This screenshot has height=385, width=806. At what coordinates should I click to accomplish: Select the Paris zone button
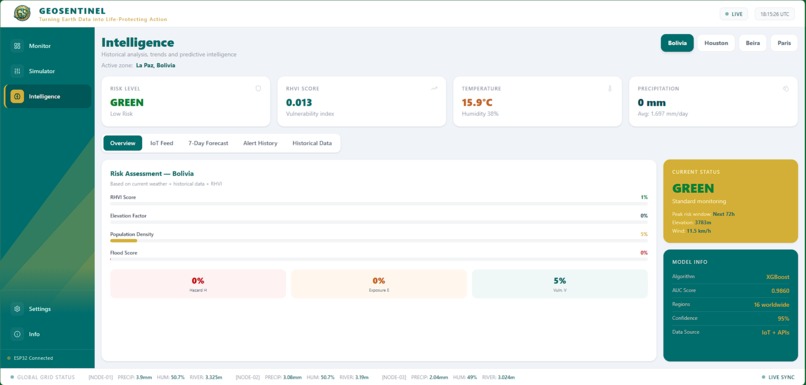pyautogui.click(x=784, y=43)
